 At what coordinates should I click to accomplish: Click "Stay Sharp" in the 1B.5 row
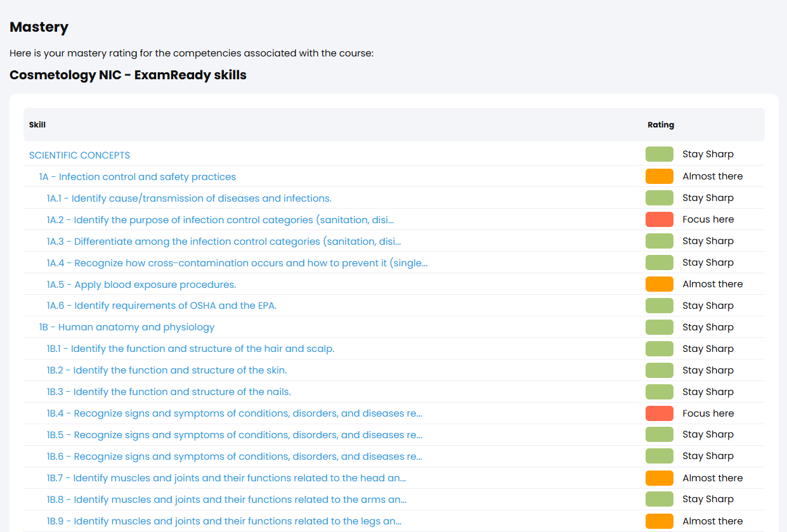click(x=708, y=434)
